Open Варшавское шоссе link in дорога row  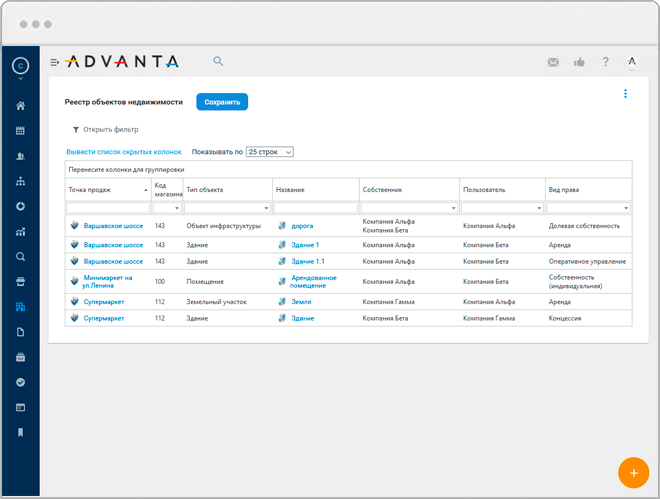(113, 226)
